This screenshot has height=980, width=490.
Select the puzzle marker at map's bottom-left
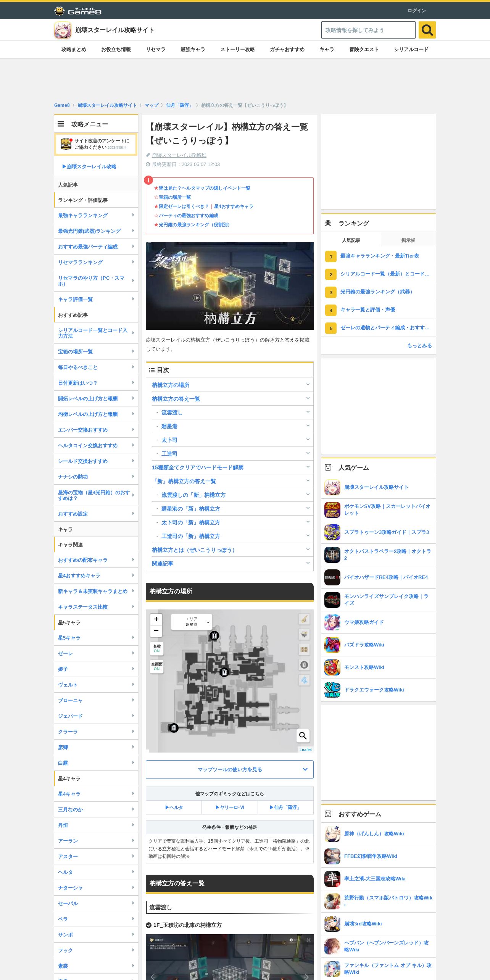tap(174, 728)
